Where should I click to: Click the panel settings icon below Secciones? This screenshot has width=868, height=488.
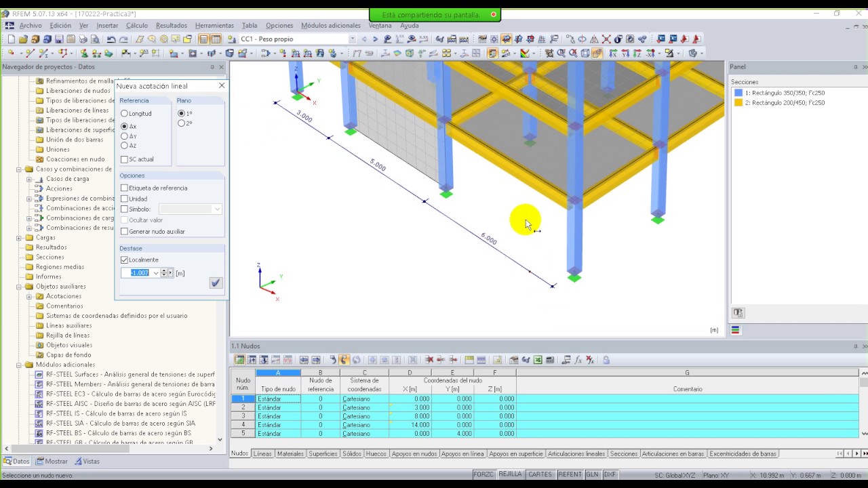[738, 312]
